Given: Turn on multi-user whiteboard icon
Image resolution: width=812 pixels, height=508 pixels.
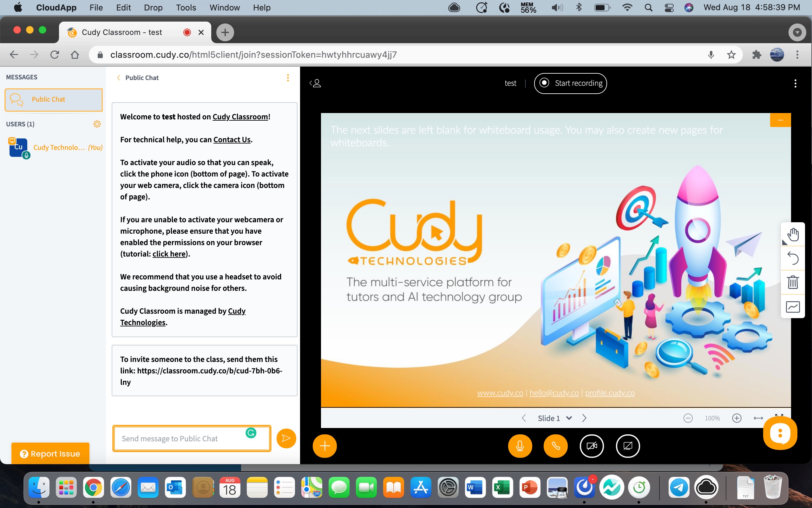Looking at the screenshot, I should point(793,306).
